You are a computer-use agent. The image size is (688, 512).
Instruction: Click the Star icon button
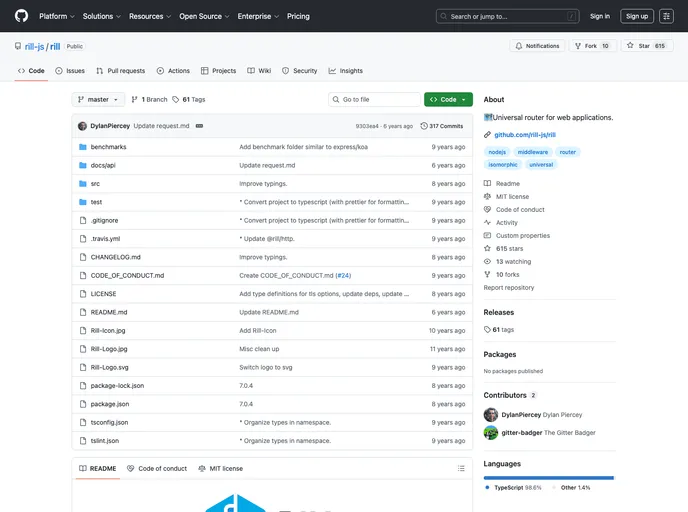[645, 46]
